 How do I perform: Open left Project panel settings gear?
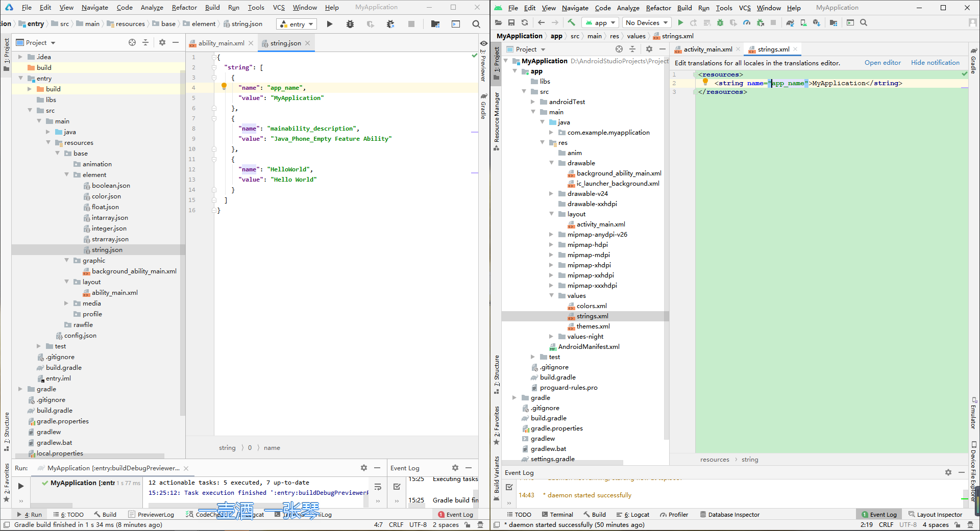click(162, 42)
